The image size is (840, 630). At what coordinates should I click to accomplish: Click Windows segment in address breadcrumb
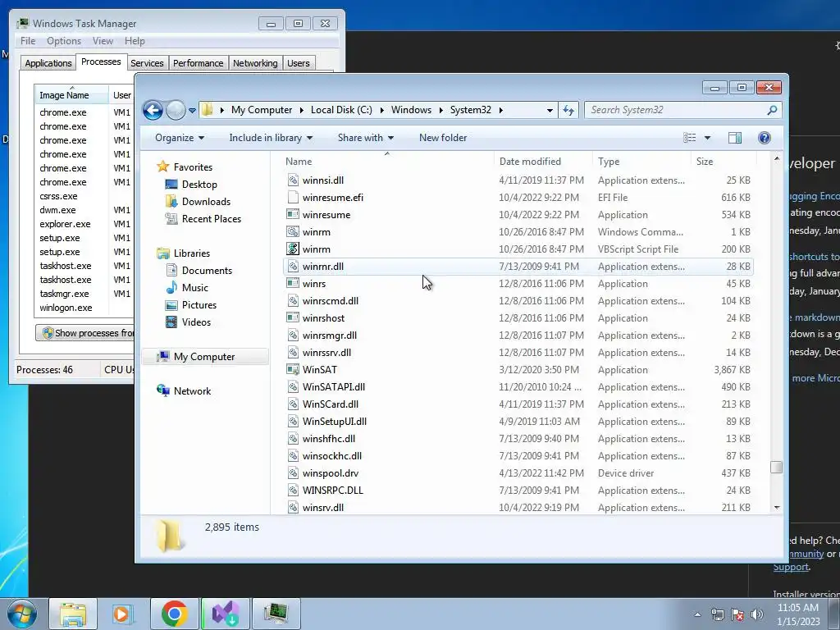point(411,110)
